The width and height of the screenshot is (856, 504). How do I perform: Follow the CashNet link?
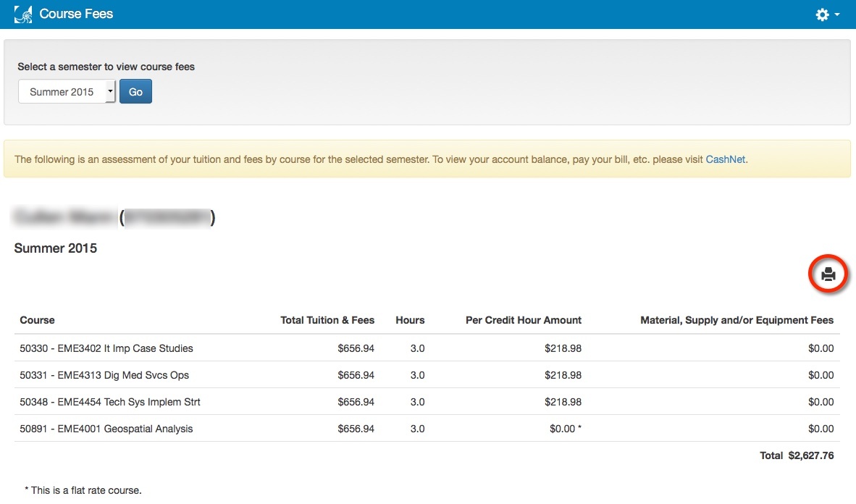point(725,159)
